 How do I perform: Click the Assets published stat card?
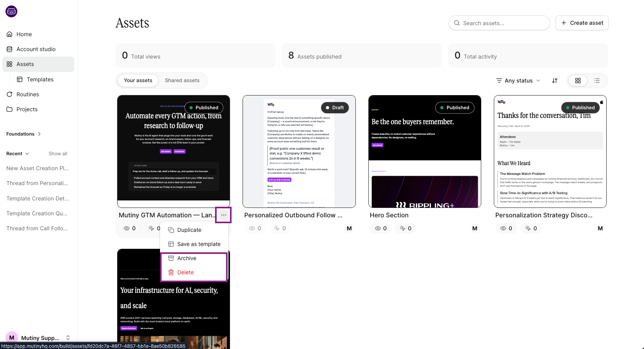pyautogui.click(x=362, y=55)
